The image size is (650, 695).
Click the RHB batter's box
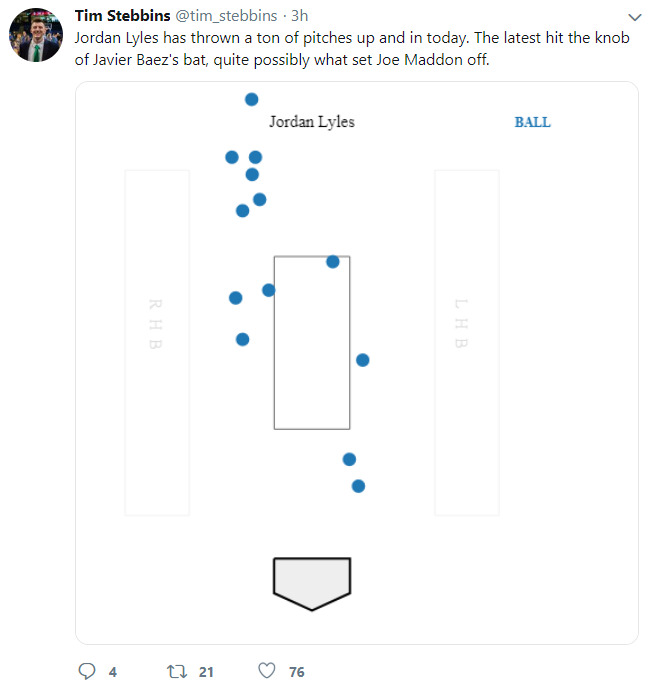coord(156,342)
